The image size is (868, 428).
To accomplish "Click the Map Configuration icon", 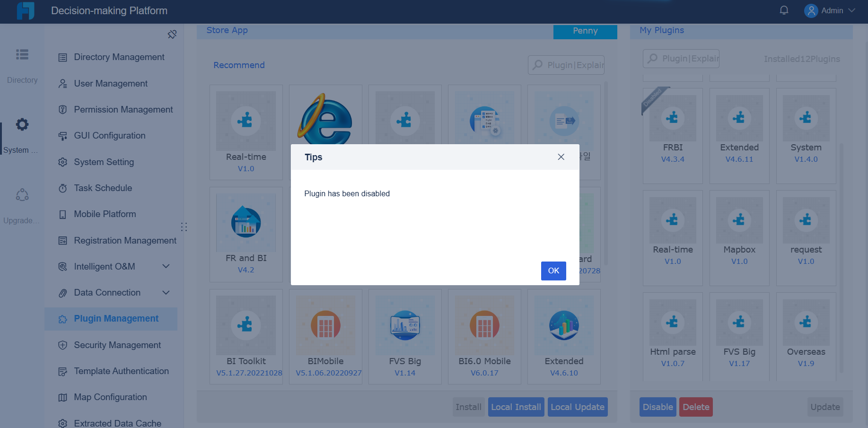I will point(62,398).
